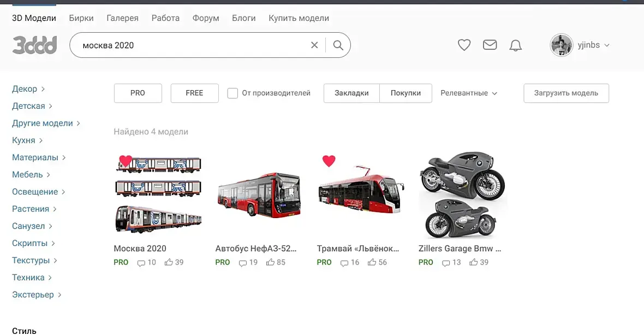Viewport: 644px width, 335px height.
Task: Filter by FREE models button
Action: pos(194,93)
